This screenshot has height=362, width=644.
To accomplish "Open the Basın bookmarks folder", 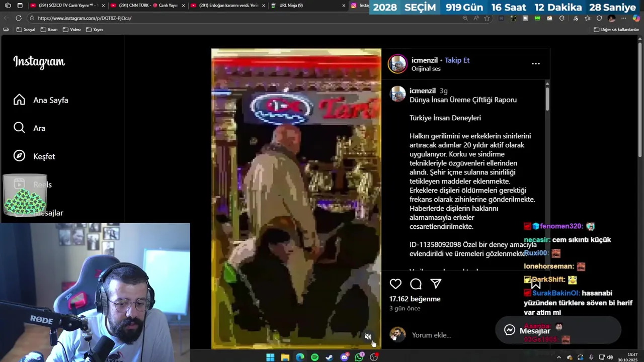I will tap(49, 30).
